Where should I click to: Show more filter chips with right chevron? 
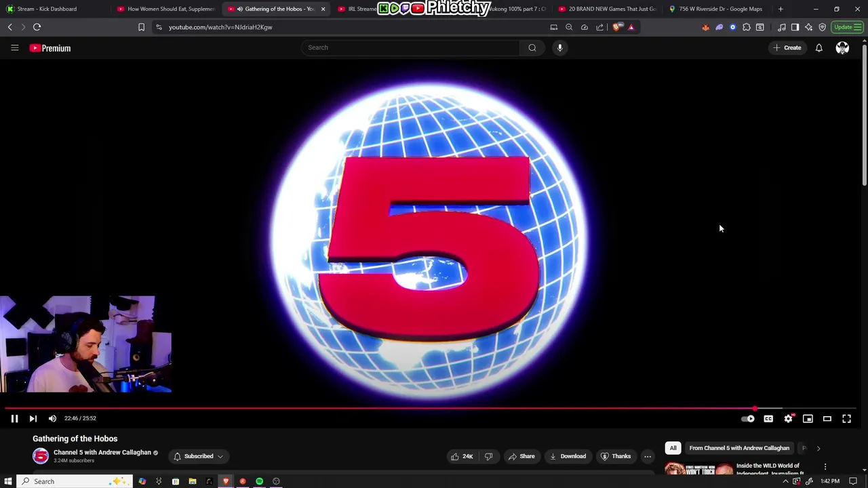coord(818,448)
